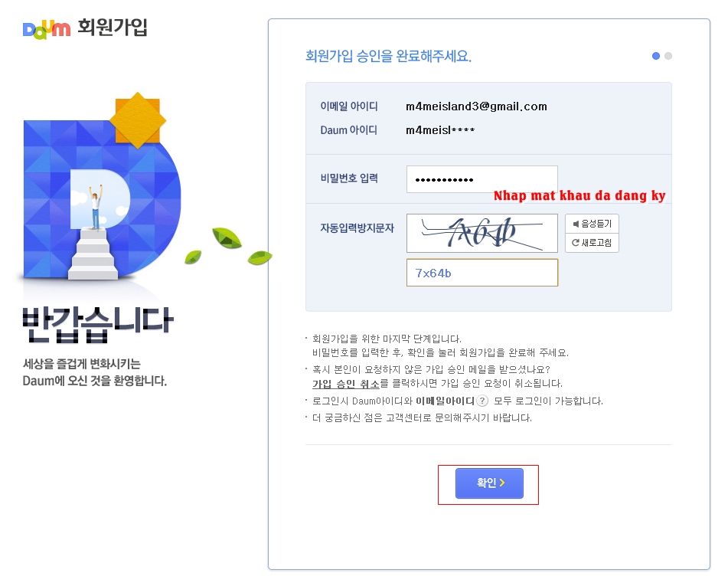Click the 회원가입 page title
The height and width of the screenshot is (586, 728).
point(113,27)
